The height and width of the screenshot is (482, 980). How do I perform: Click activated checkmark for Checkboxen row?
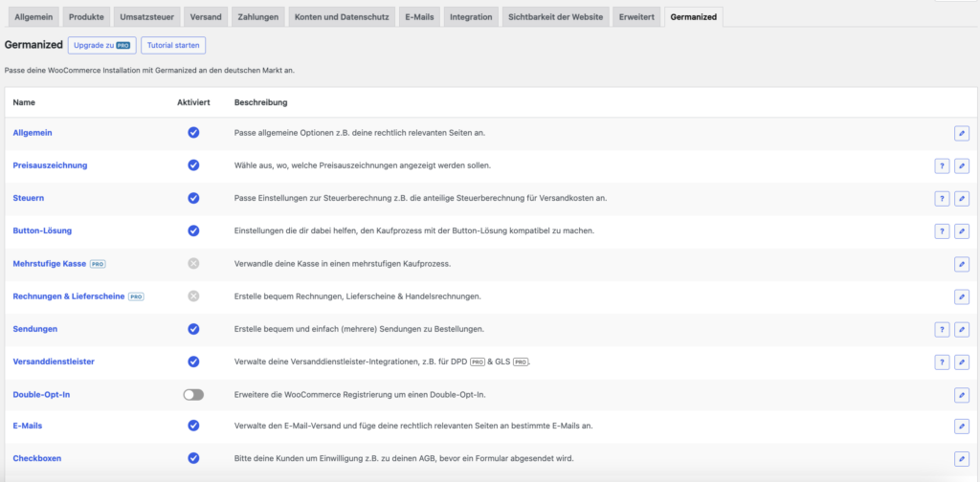(x=193, y=458)
